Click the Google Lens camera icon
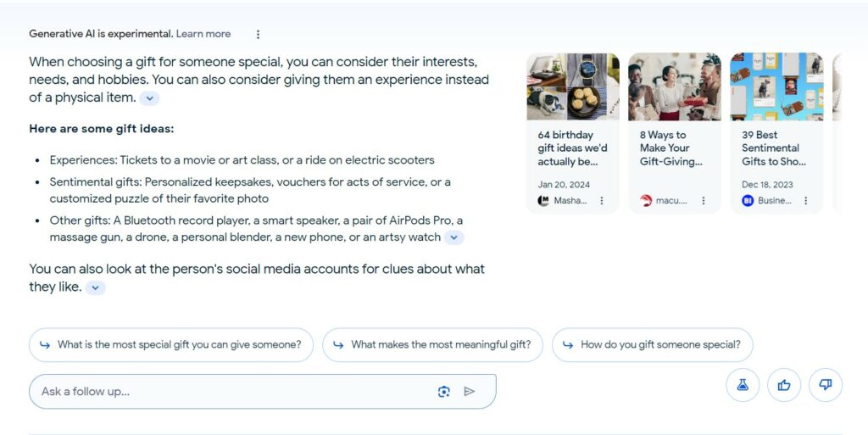868x435 pixels. (444, 392)
